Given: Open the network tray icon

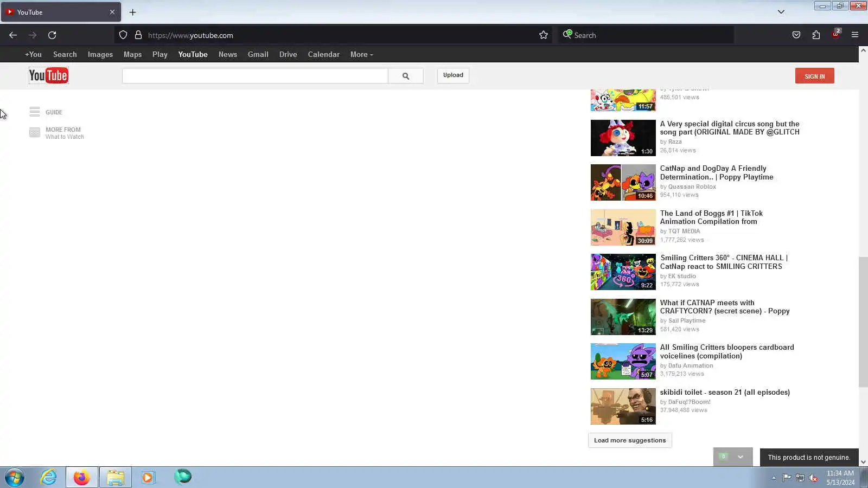Looking at the screenshot, I should coord(800,478).
